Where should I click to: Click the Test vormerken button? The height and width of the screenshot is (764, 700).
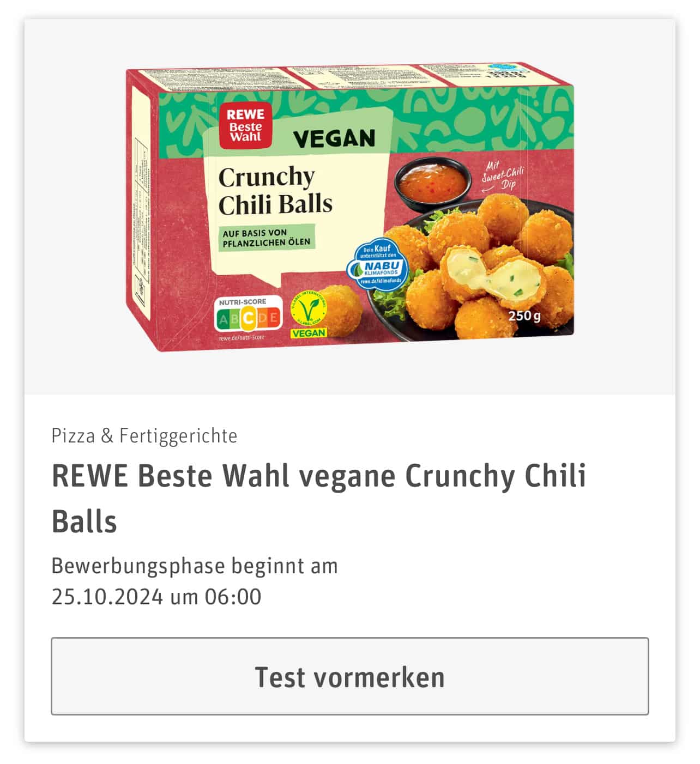click(x=349, y=676)
